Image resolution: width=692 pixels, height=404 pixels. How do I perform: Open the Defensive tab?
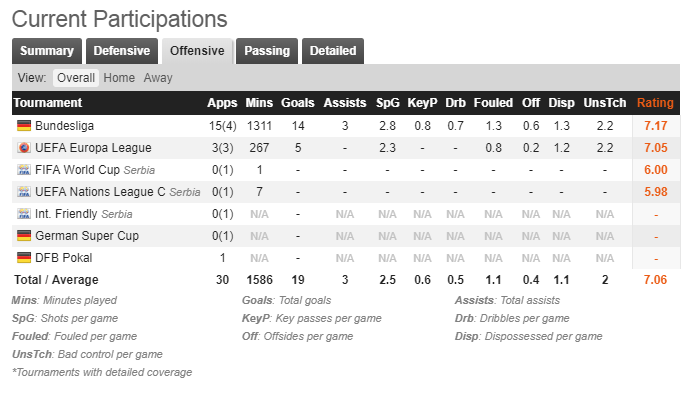pos(122,51)
